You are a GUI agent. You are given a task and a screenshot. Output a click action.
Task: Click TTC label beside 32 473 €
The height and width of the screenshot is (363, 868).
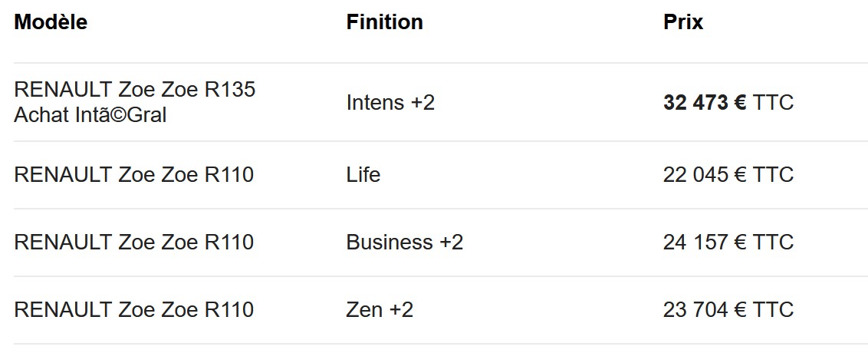773,102
